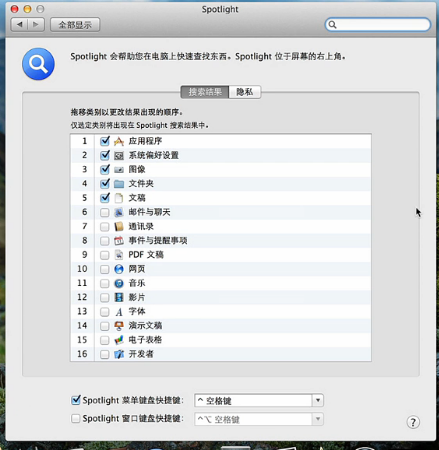Click the 全部显示 button
The height and width of the screenshot is (450, 439).
(75, 25)
